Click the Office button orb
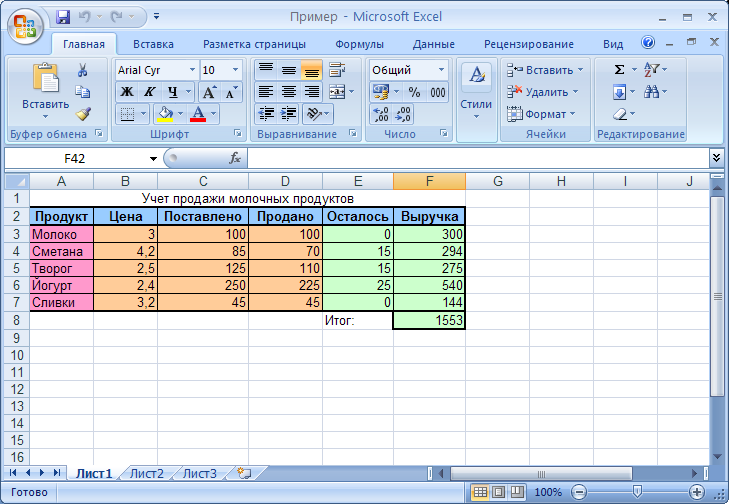The height and width of the screenshot is (504, 729). pos(25,26)
